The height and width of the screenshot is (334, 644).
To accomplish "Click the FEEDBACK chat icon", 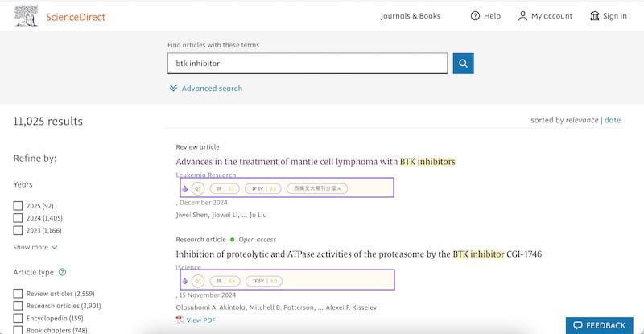I will click(x=576, y=325).
